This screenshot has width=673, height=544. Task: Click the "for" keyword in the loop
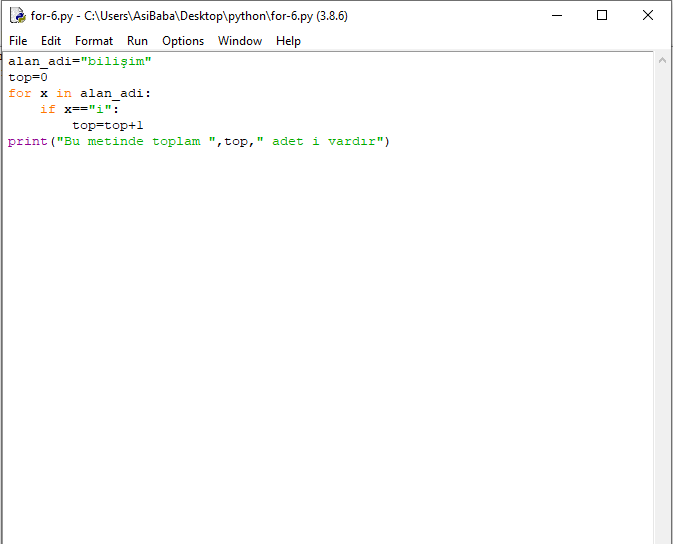click(x=20, y=93)
